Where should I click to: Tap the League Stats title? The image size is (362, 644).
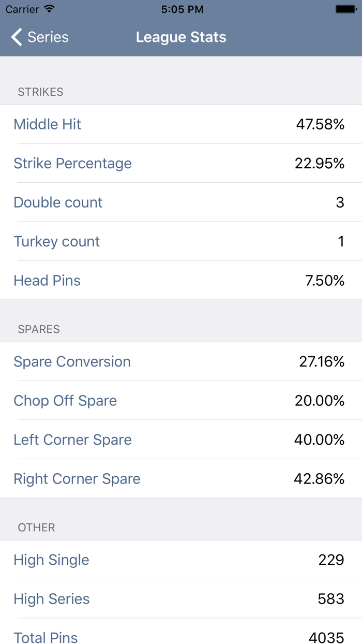[x=181, y=37]
